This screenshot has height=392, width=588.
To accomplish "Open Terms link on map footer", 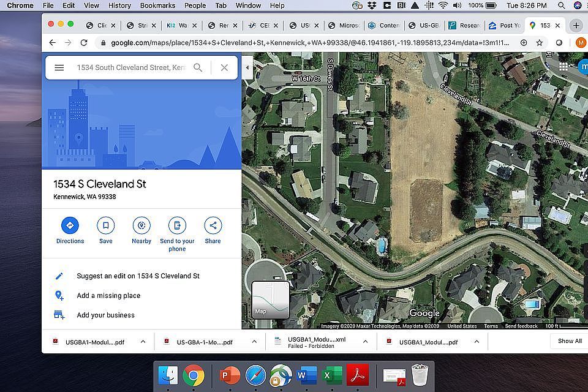I will pos(491,326).
